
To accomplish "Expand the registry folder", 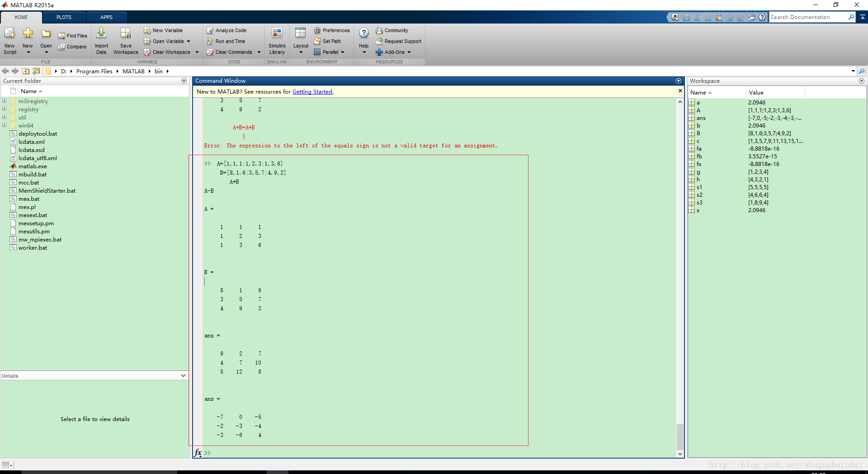I will [4, 109].
